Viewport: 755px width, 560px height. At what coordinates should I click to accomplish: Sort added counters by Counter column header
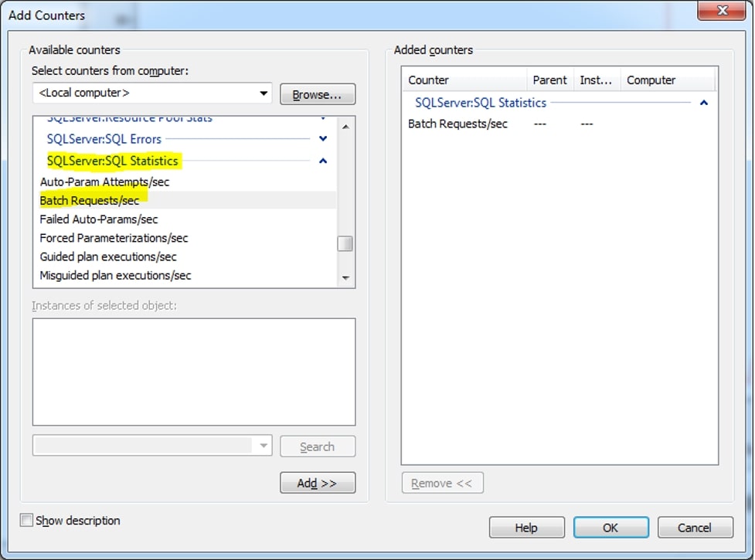[464, 80]
